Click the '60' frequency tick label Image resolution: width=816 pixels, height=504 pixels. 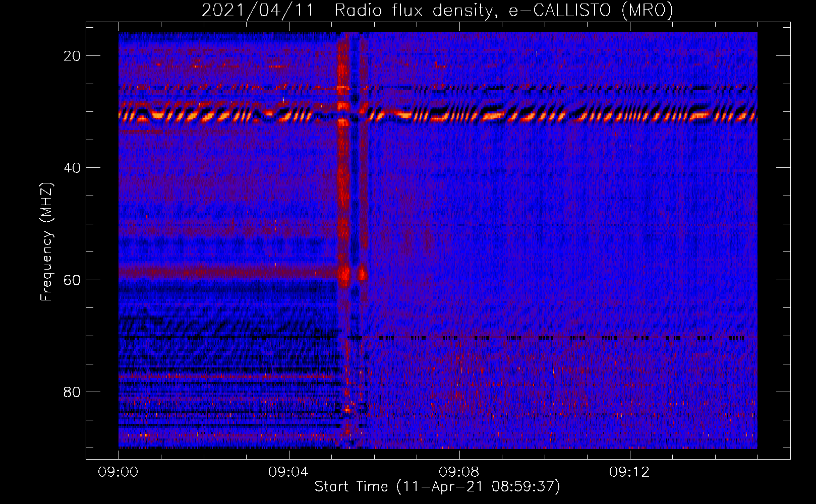72,280
